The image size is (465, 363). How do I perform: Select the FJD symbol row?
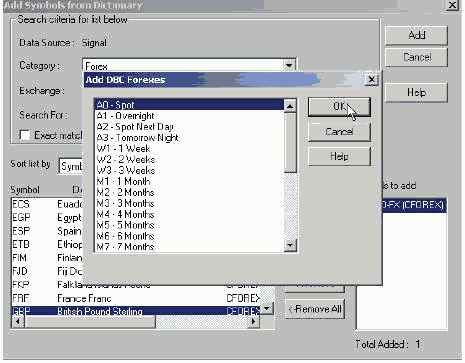(x=47, y=271)
